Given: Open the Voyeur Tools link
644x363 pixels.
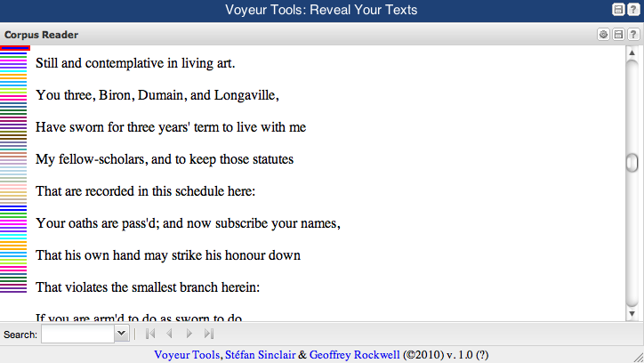Looking at the screenshot, I should click(x=187, y=355).
